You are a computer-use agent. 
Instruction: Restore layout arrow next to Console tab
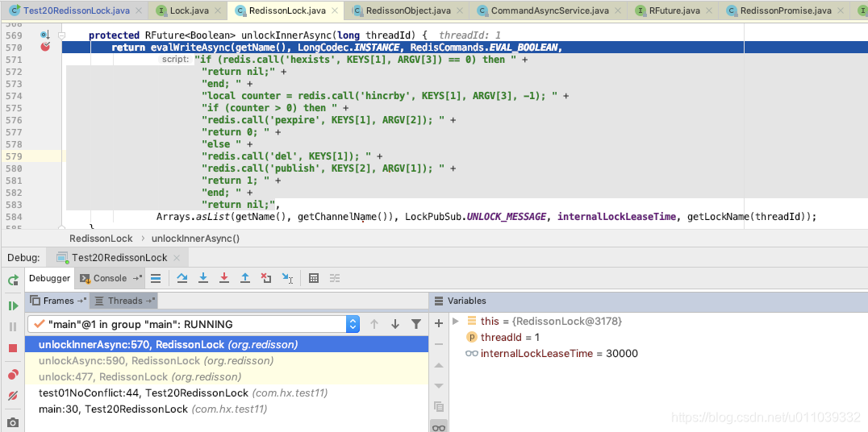click(x=137, y=278)
